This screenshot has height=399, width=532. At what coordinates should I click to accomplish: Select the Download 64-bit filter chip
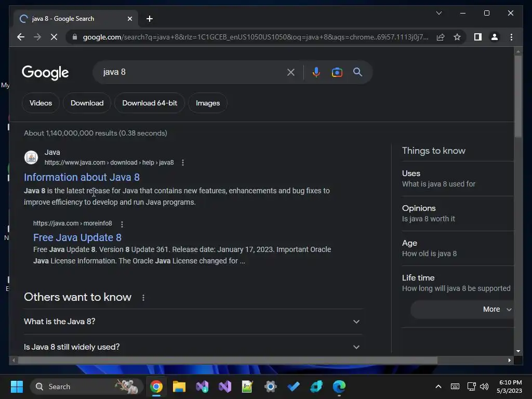[150, 103]
